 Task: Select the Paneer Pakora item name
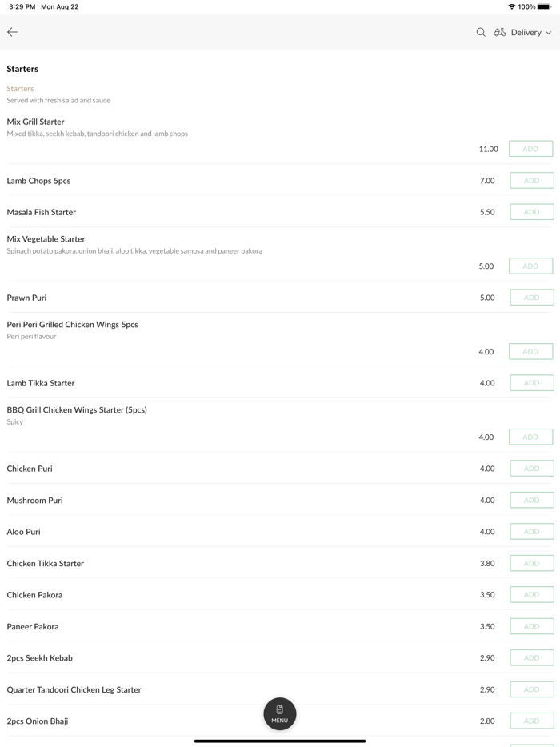point(33,627)
